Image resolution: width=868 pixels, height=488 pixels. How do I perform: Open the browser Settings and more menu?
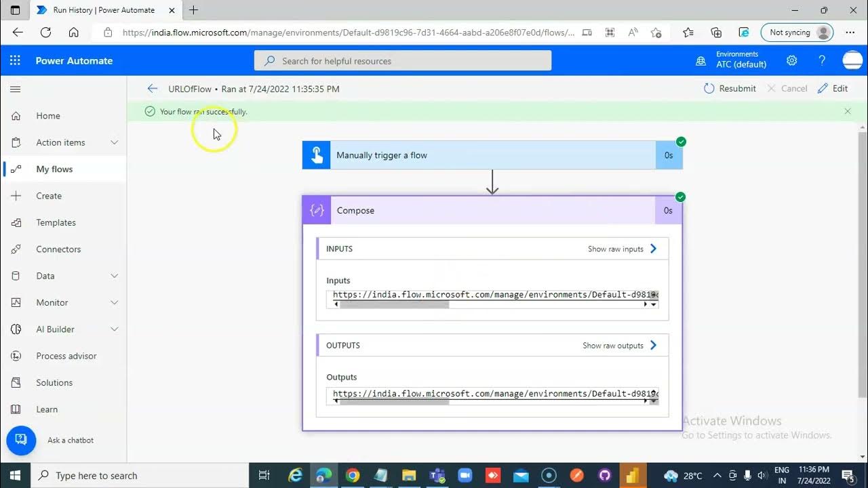(x=850, y=32)
